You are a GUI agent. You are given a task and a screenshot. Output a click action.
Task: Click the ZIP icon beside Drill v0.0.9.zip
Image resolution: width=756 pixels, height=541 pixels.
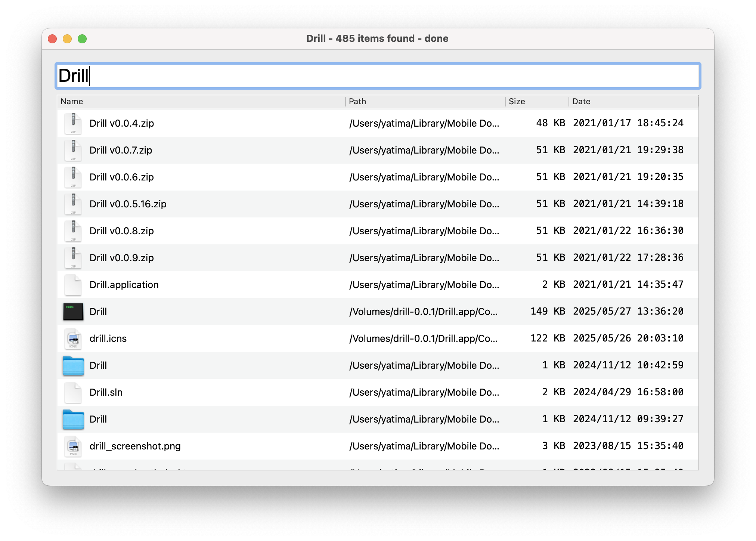click(73, 258)
